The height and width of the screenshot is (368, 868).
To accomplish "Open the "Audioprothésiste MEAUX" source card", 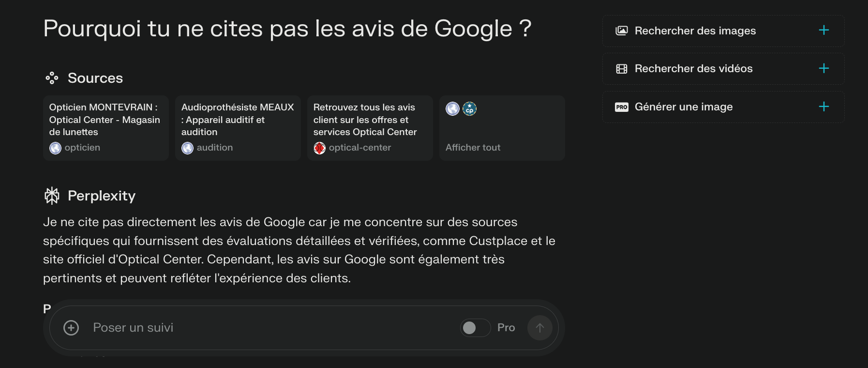I will [238, 127].
